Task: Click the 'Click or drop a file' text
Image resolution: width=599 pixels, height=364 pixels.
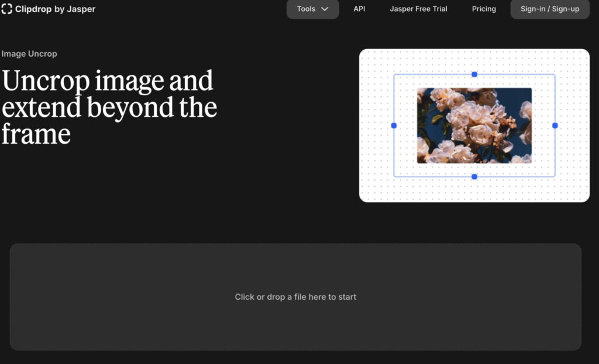Action: coord(295,297)
